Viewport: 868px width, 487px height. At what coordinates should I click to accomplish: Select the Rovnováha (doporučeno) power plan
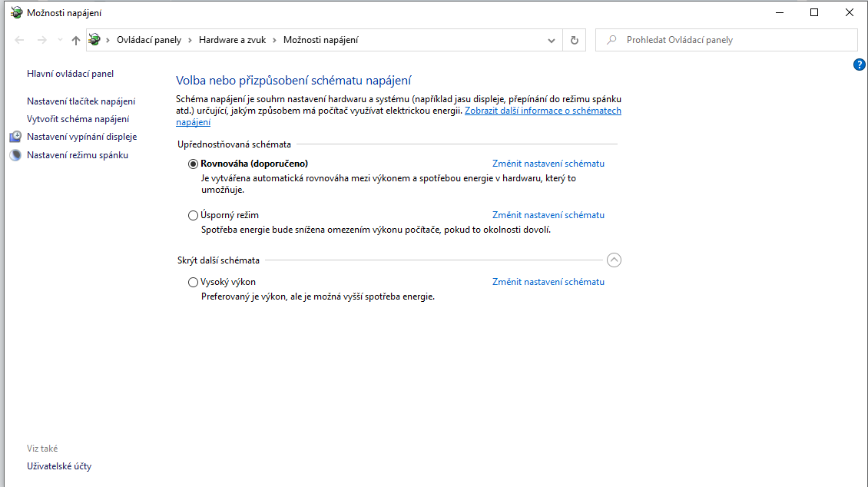point(193,164)
